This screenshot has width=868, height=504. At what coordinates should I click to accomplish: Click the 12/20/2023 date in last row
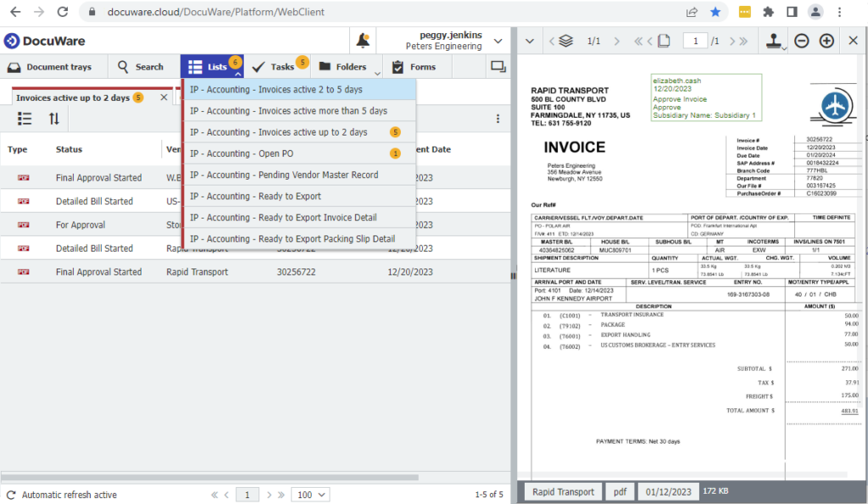click(410, 272)
